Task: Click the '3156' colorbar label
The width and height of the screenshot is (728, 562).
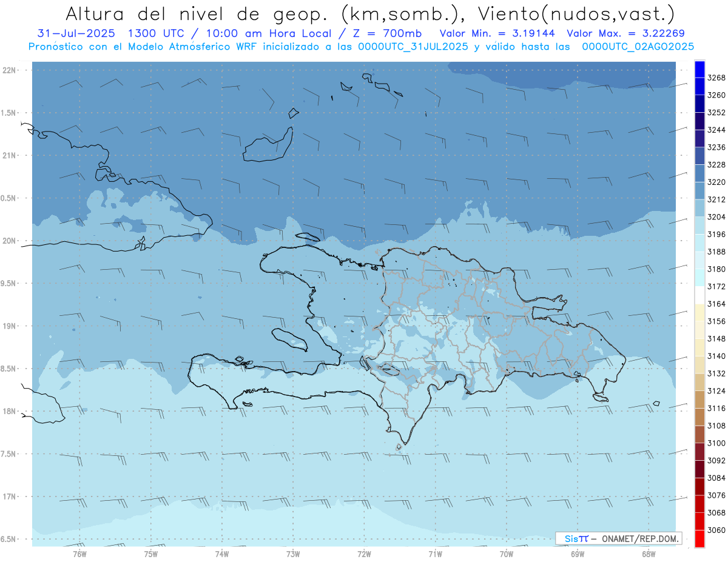Action: (x=716, y=321)
